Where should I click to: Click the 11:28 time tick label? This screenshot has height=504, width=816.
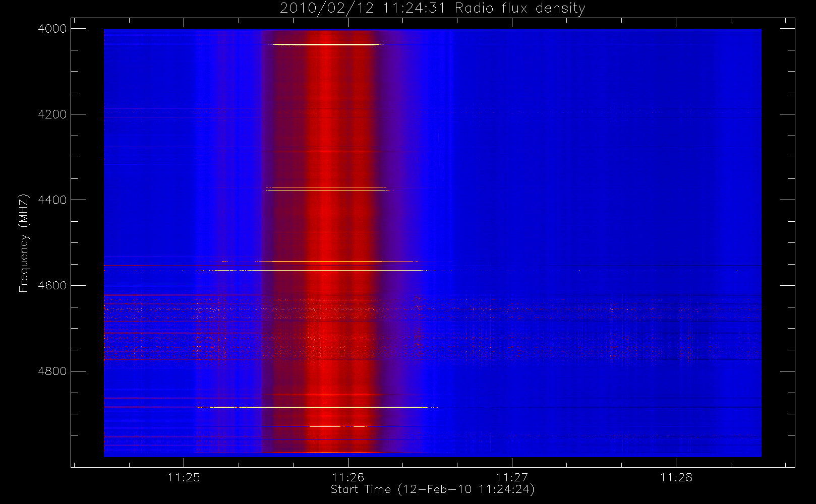[x=676, y=477]
